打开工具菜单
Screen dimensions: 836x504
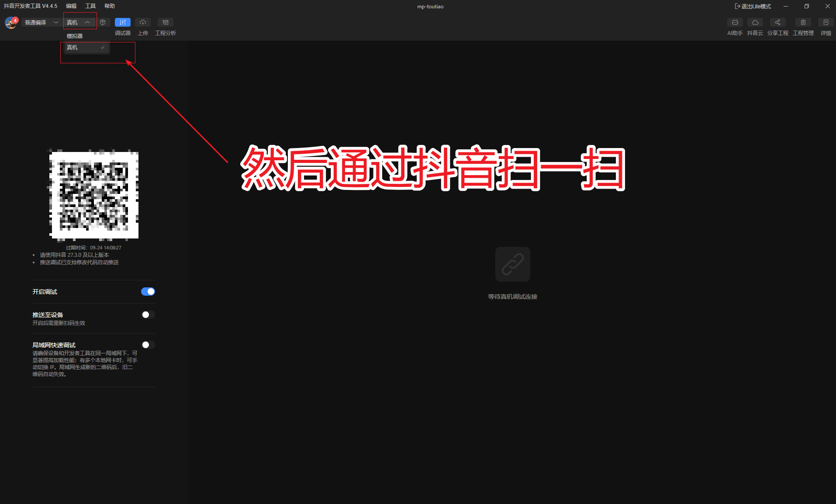(90, 6)
